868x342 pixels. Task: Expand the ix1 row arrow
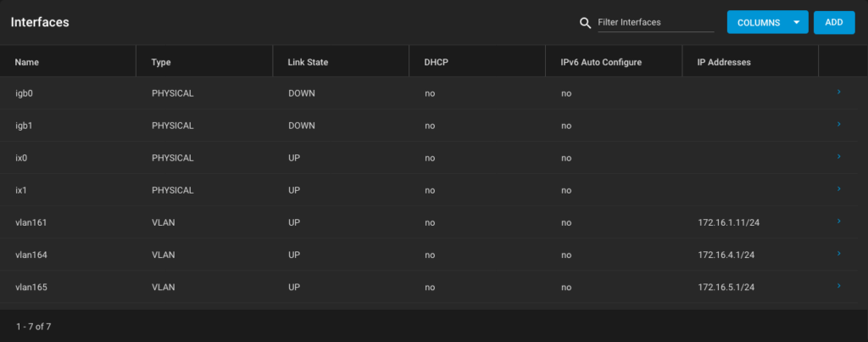pos(838,189)
